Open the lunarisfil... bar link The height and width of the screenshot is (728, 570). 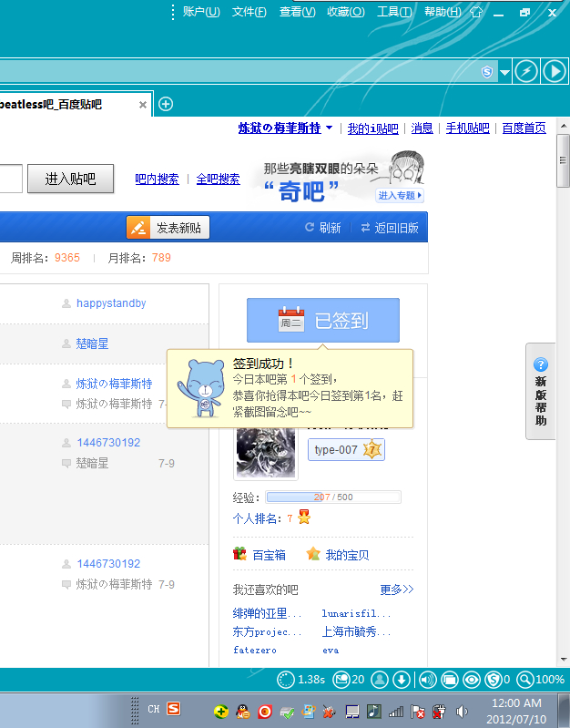click(357, 614)
